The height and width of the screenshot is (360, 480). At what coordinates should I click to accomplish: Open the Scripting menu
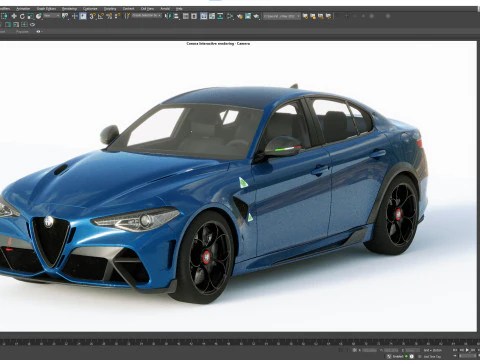click(110, 9)
